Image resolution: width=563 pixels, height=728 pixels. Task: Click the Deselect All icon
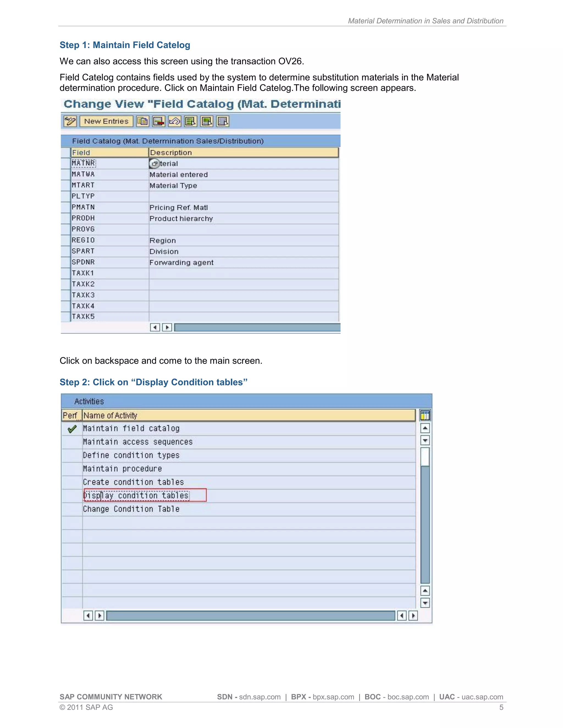(x=222, y=121)
